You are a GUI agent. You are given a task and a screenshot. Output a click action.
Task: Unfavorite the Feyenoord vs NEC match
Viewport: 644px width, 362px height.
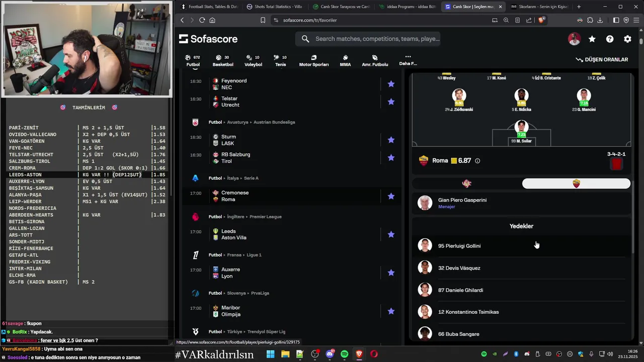pyautogui.click(x=391, y=84)
